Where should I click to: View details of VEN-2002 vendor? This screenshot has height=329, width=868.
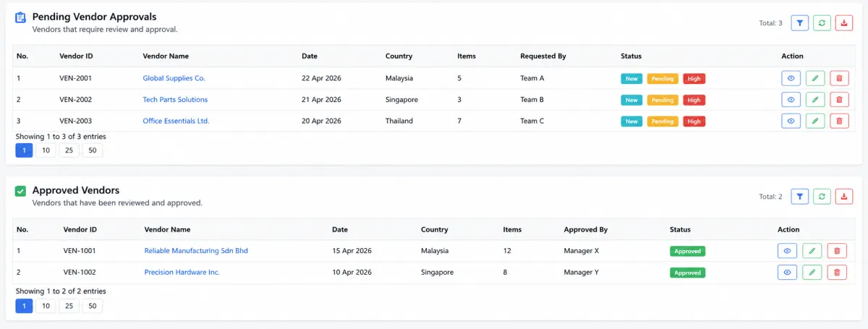[791, 100]
